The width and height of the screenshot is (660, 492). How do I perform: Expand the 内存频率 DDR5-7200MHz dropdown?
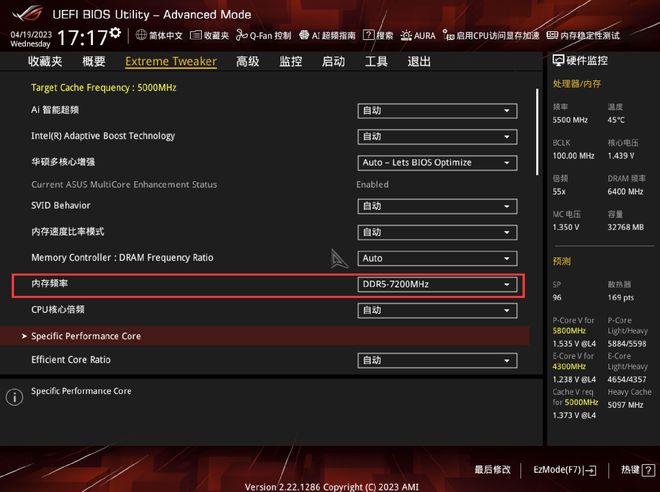(x=436, y=285)
